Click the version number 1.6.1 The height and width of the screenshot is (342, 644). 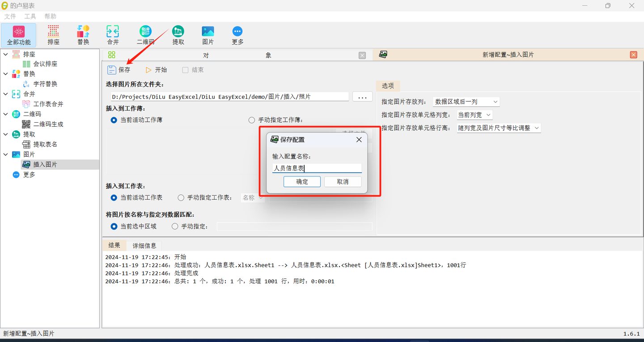631,334
